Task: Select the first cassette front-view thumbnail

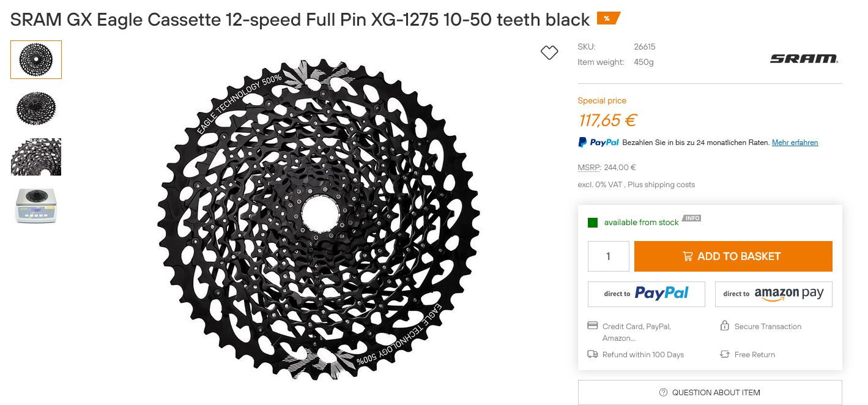Action: (36, 59)
